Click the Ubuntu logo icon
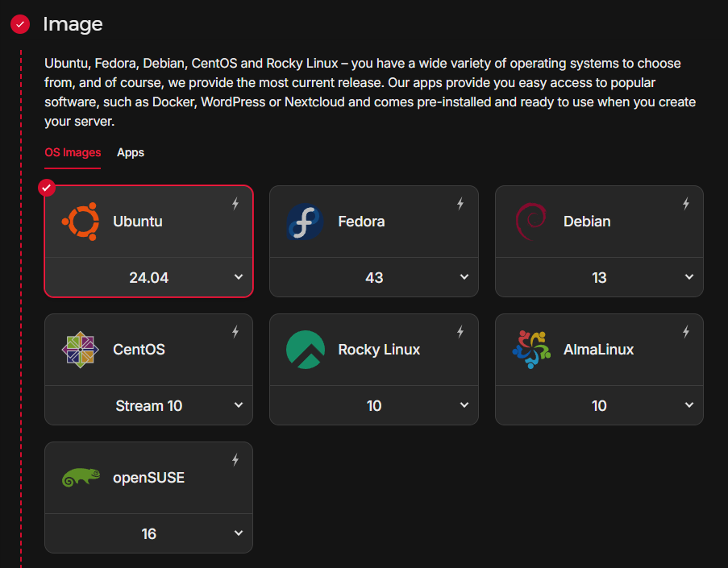Screen dimensions: 728x568 [x=81, y=221]
